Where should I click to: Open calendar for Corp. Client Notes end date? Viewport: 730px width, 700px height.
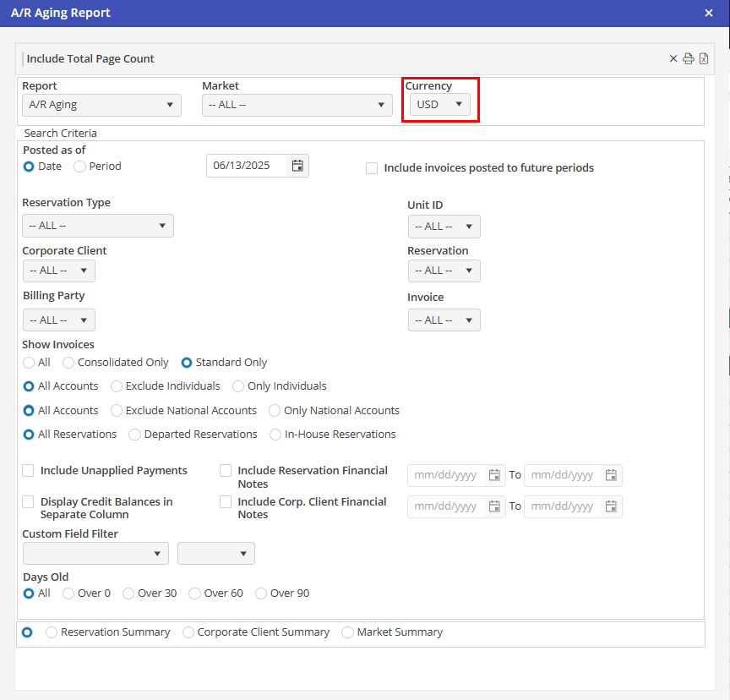coord(611,507)
